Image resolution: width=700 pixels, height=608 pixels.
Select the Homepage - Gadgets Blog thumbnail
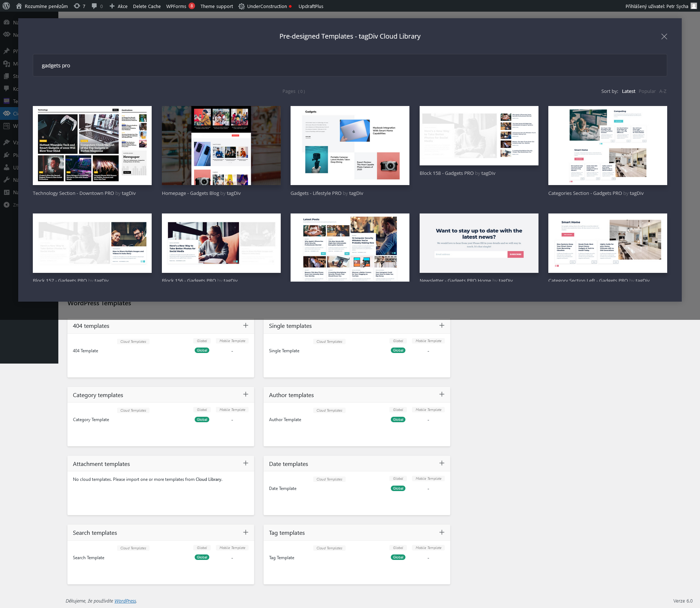click(221, 145)
